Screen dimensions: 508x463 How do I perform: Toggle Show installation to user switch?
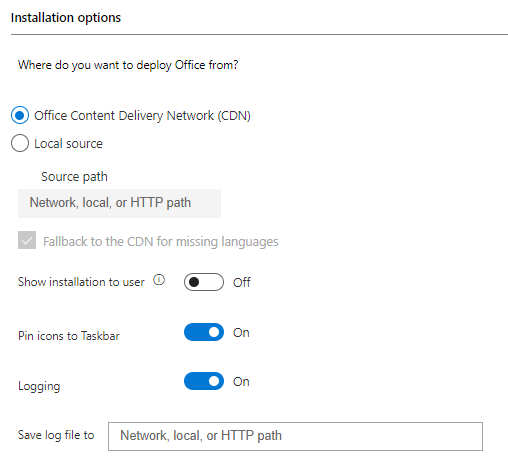(204, 282)
